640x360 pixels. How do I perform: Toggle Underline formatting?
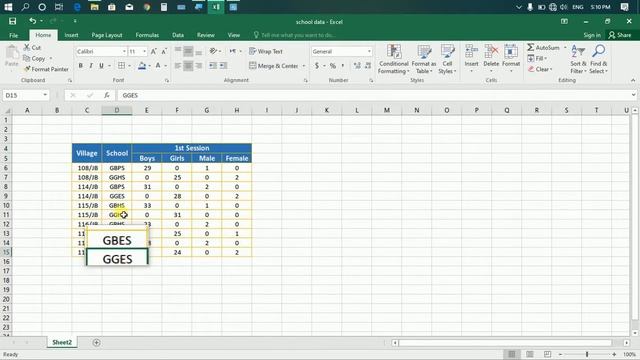pyautogui.click(x=101, y=65)
